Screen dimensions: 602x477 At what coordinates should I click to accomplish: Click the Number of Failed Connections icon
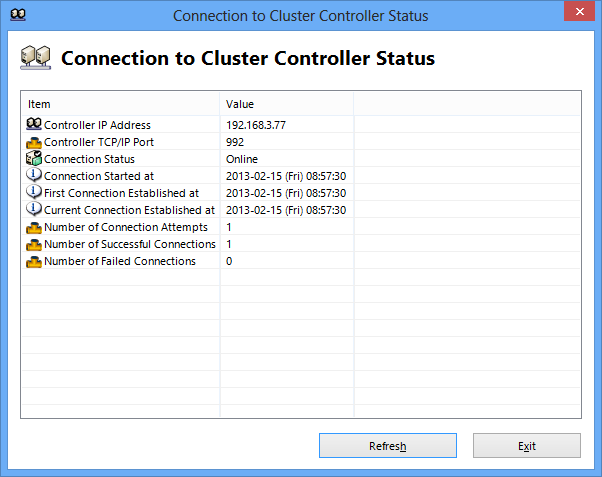(34, 261)
